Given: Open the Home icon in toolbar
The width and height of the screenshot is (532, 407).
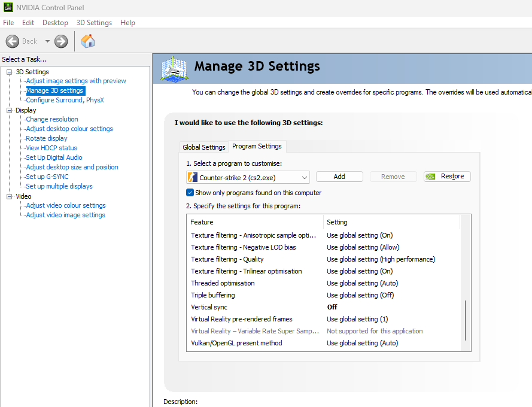Looking at the screenshot, I should (88, 41).
